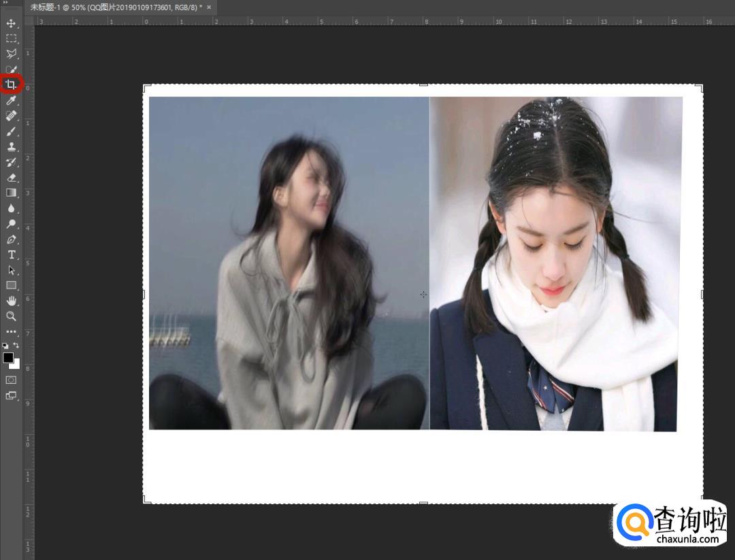The height and width of the screenshot is (560, 735).
Task: Select the Zoom magnifier tool
Action: [11, 316]
